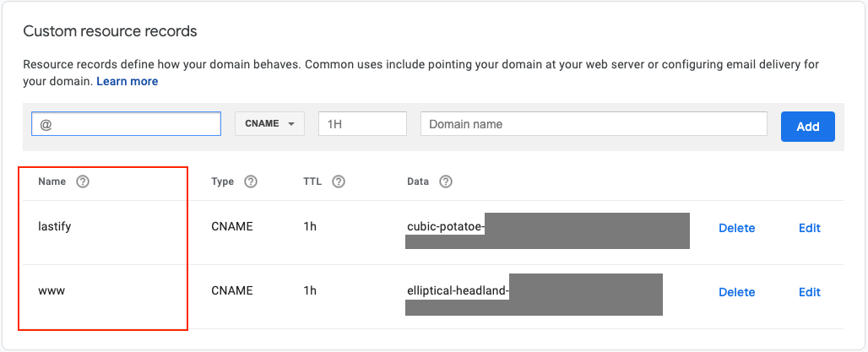Click help icon next to Data column
The height and width of the screenshot is (352, 868).
pos(446,181)
